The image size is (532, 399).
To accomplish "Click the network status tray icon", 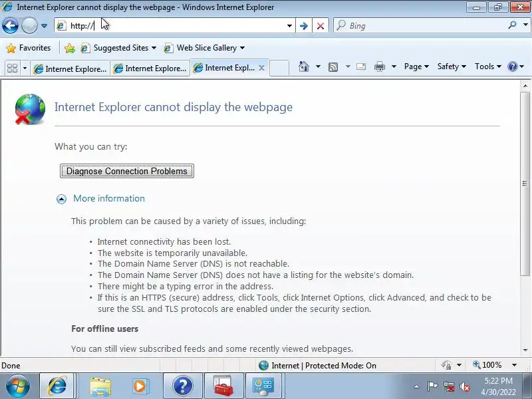I will point(448,386).
